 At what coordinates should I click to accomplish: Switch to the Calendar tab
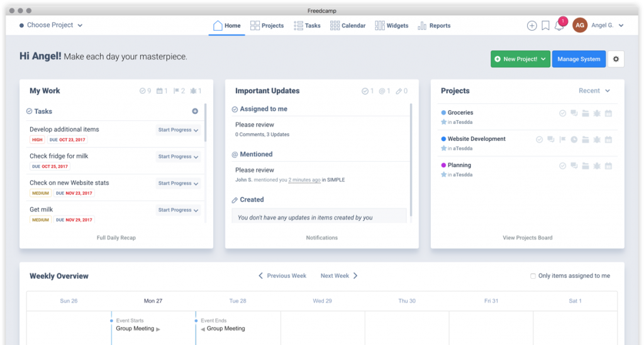[348, 25]
